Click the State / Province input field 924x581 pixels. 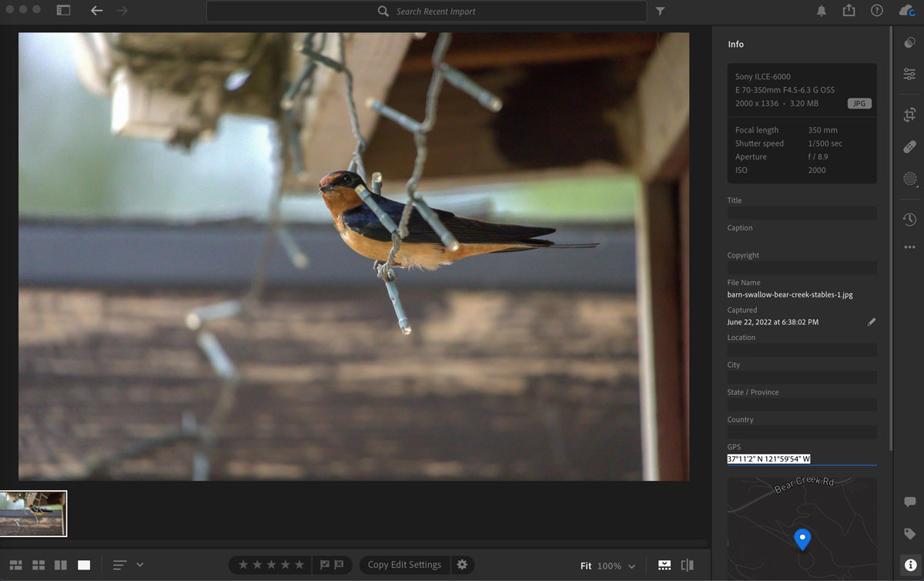pos(802,405)
